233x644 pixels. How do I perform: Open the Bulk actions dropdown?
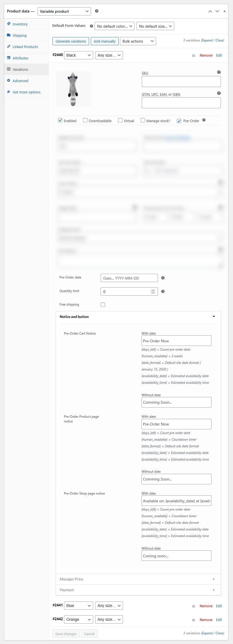pyautogui.click(x=138, y=41)
